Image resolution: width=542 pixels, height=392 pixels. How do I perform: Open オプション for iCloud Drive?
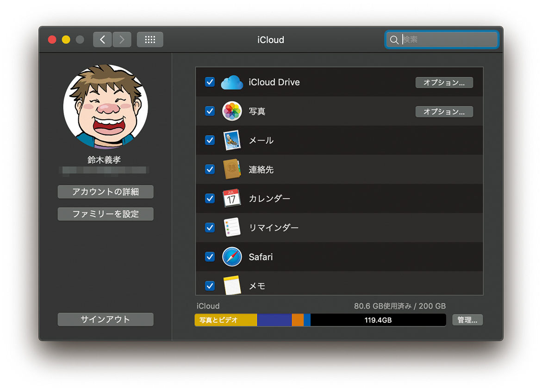pyautogui.click(x=444, y=83)
